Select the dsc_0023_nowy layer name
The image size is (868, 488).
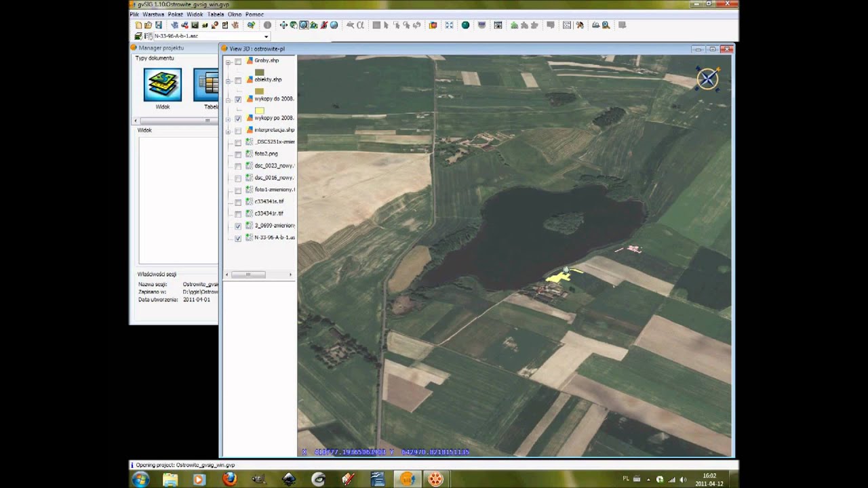pyautogui.click(x=274, y=166)
